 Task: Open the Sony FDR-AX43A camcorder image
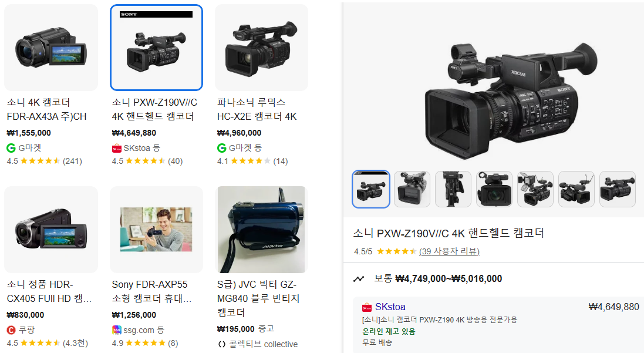[x=51, y=47]
